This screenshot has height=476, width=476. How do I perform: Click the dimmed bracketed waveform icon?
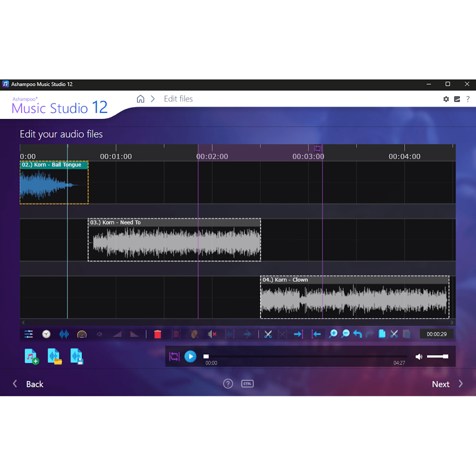(x=230, y=334)
